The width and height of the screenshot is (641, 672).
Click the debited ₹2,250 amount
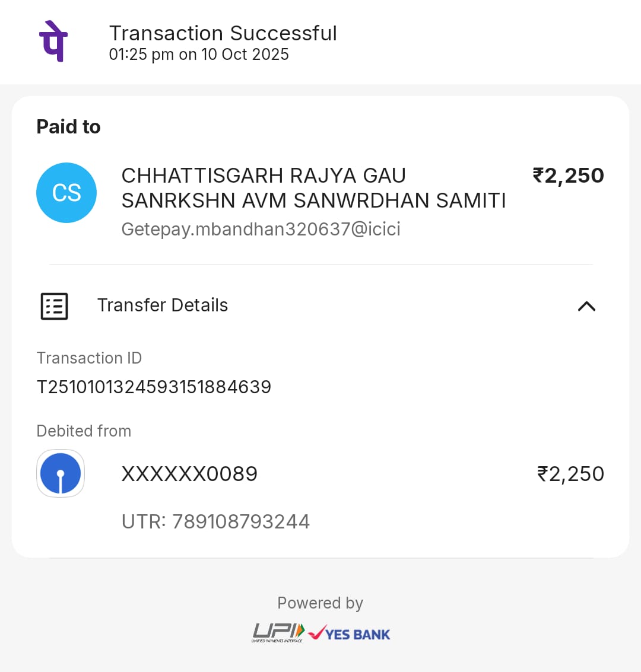570,474
